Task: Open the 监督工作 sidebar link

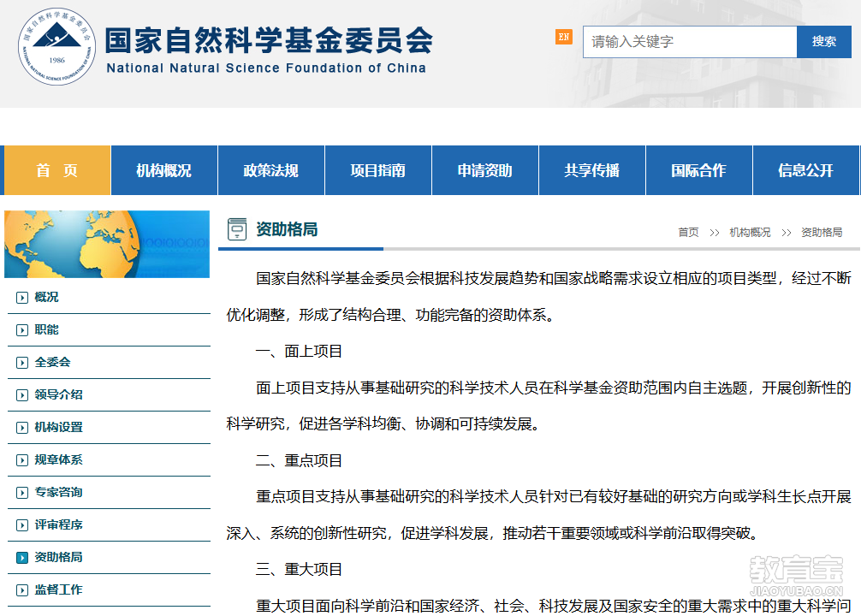Action: click(59, 589)
